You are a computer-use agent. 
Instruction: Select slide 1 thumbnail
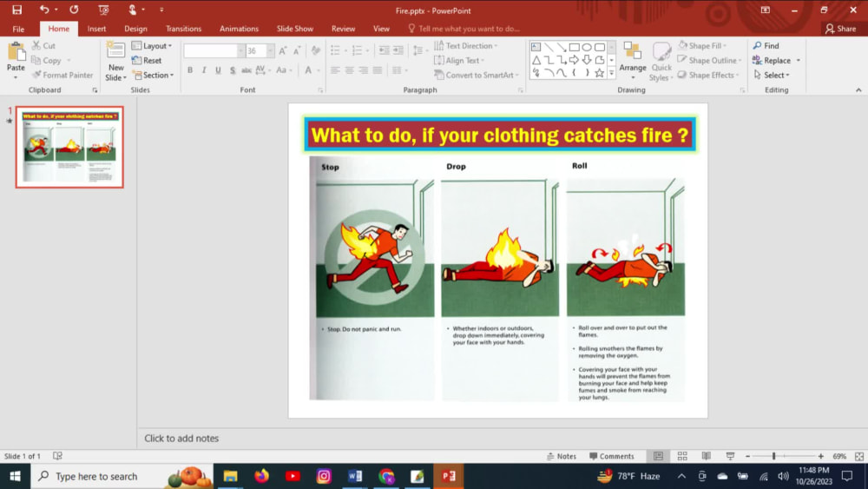(69, 148)
